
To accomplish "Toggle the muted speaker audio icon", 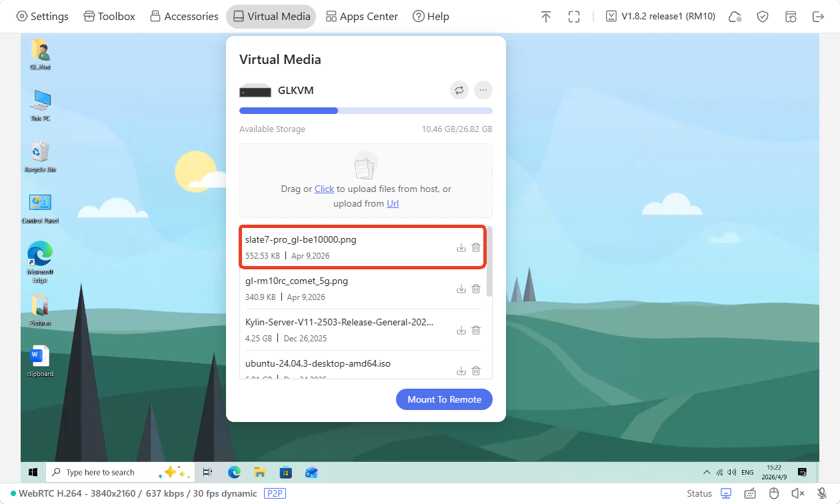I will coord(797,493).
